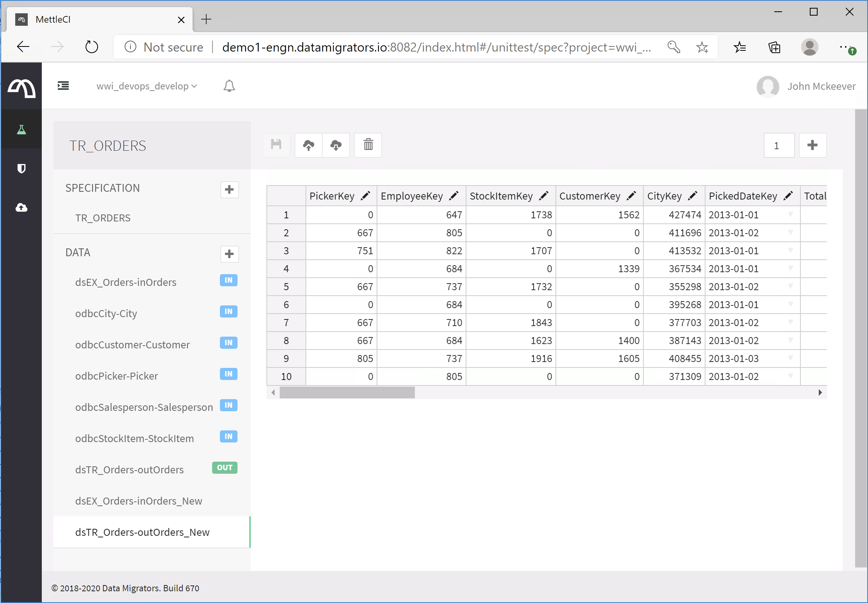
Task: Click the OUT badge for dsTR_Orders-outOrders
Action: (x=225, y=468)
